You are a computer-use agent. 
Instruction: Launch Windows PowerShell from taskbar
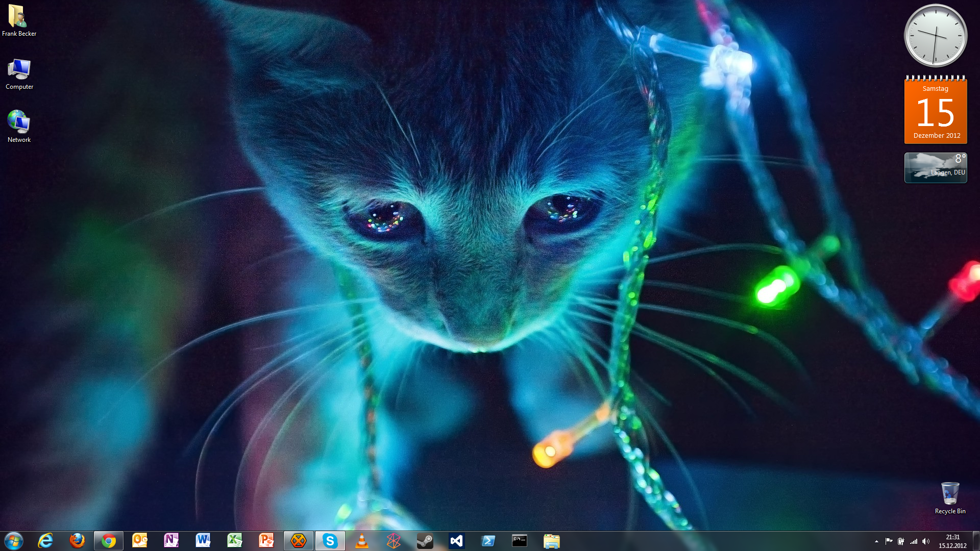tap(488, 541)
